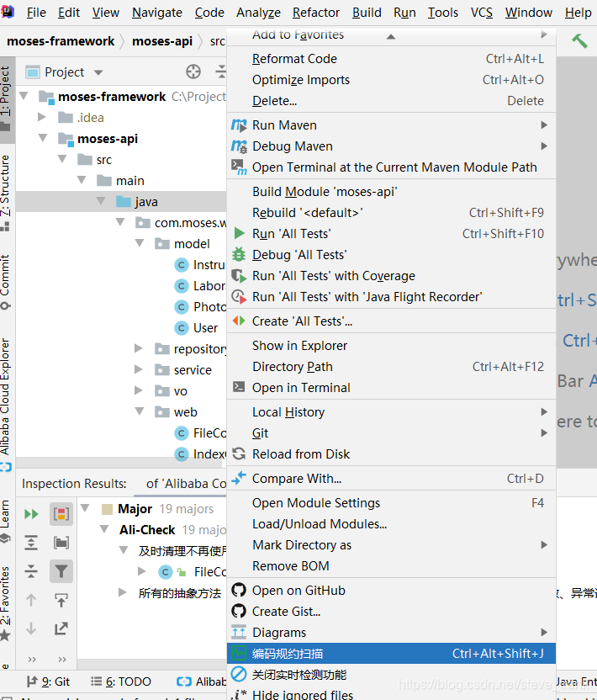
Task: Click moses-api breadcrumb in navigation bar
Action: [x=162, y=41]
